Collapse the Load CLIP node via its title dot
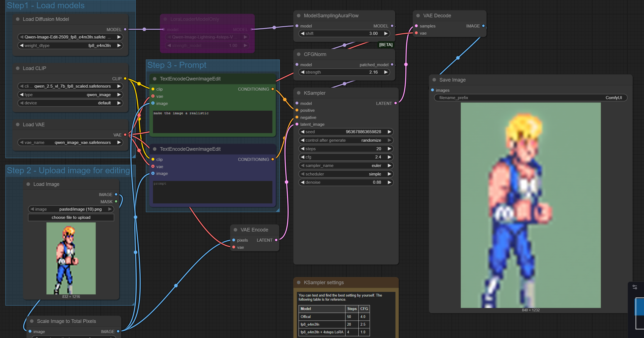The width and height of the screenshot is (644, 338). tap(18, 68)
